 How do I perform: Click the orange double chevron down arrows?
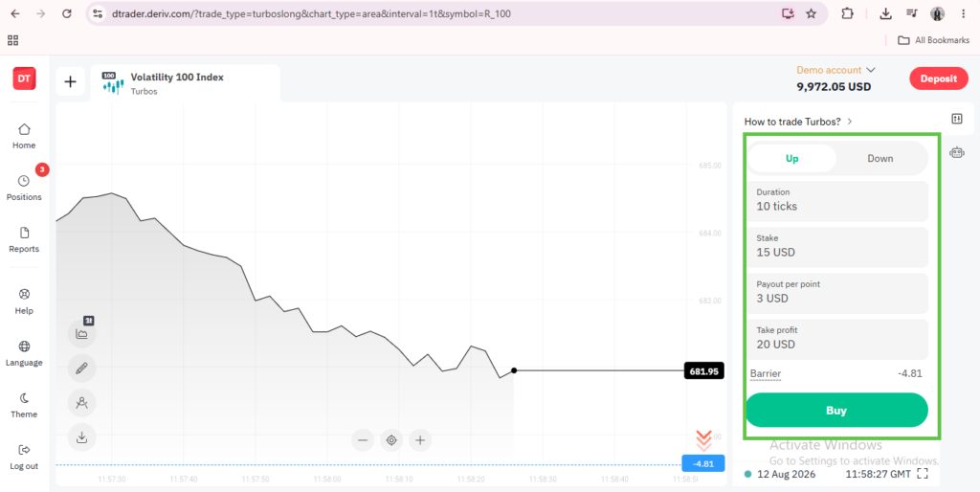tap(703, 440)
